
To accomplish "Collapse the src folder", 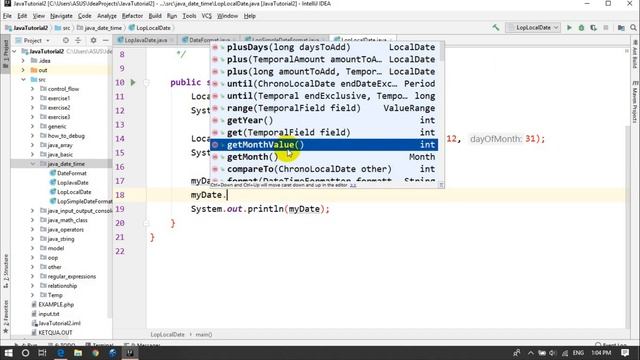I will 23,79.
